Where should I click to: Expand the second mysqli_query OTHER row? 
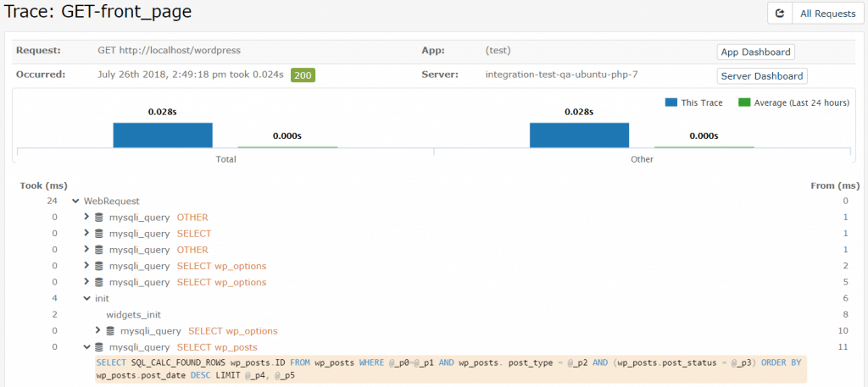pyautogui.click(x=86, y=249)
